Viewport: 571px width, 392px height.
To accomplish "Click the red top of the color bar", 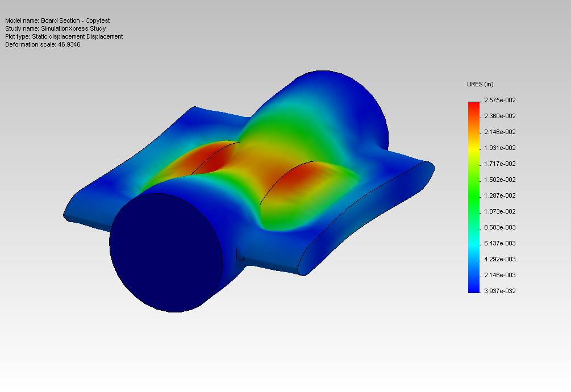I will click(x=474, y=106).
